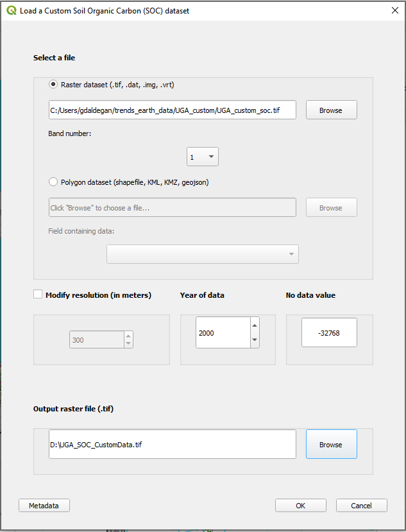This screenshot has width=406, height=532.
Task: Click the QGIS logo in title bar
Action: tap(11, 10)
